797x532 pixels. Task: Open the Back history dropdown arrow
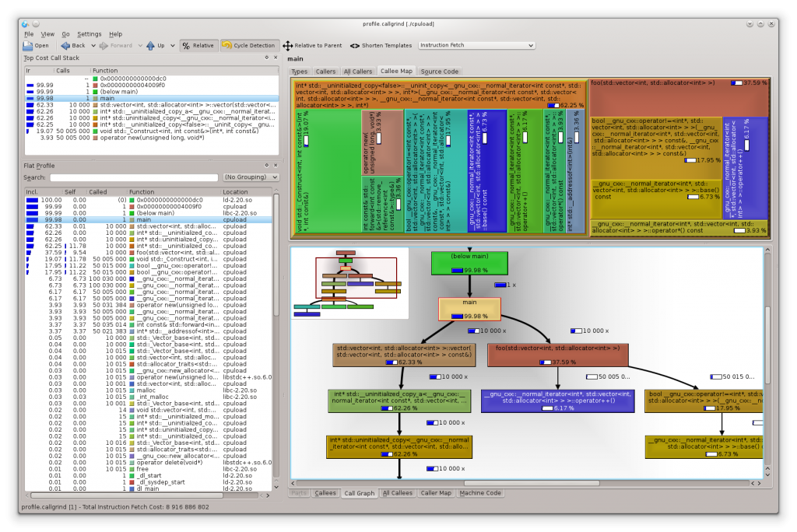click(x=93, y=46)
